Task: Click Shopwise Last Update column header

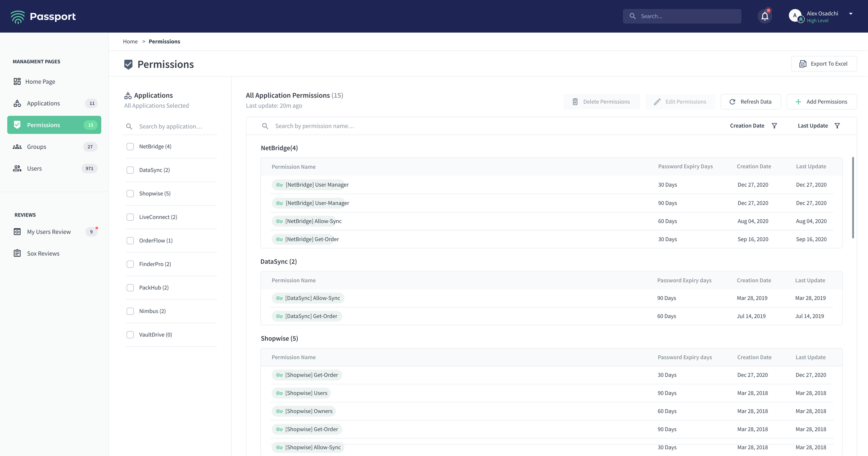Action: coord(810,357)
